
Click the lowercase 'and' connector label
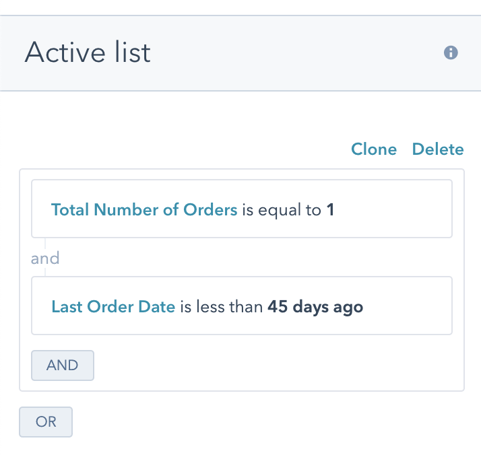pyautogui.click(x=45, y=258)
